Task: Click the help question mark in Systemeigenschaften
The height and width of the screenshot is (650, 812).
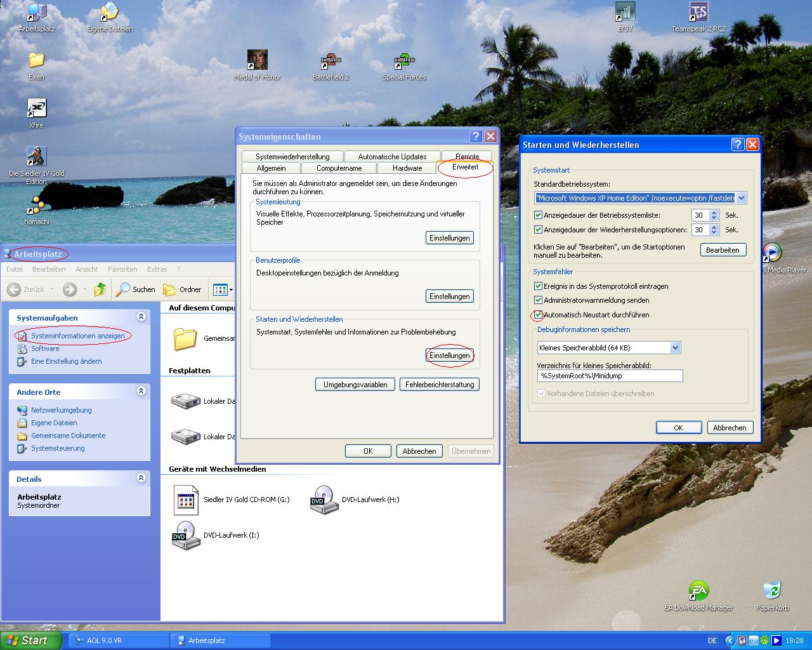Action: point(476,136)
